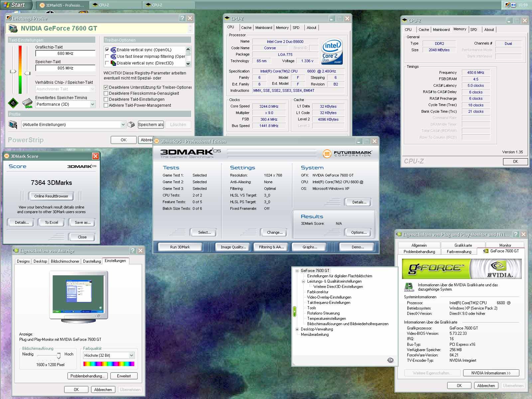
Task: Click the NVIDIA info card icon in properties
Action: (409, 287)
